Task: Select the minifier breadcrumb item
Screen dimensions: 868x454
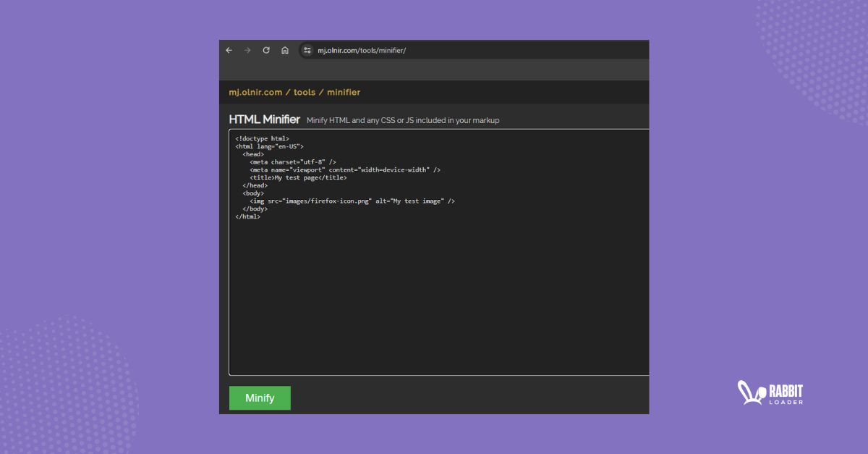Action: click(344, 93)
